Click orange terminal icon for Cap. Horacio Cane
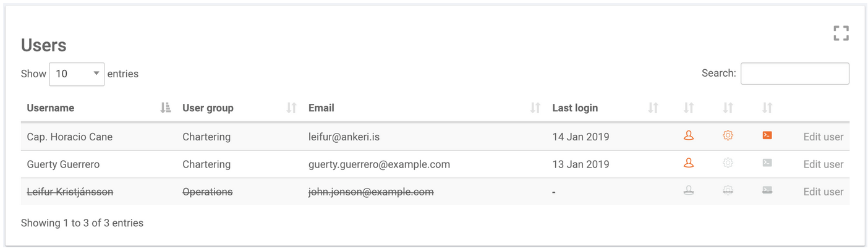 pos(767,135)
